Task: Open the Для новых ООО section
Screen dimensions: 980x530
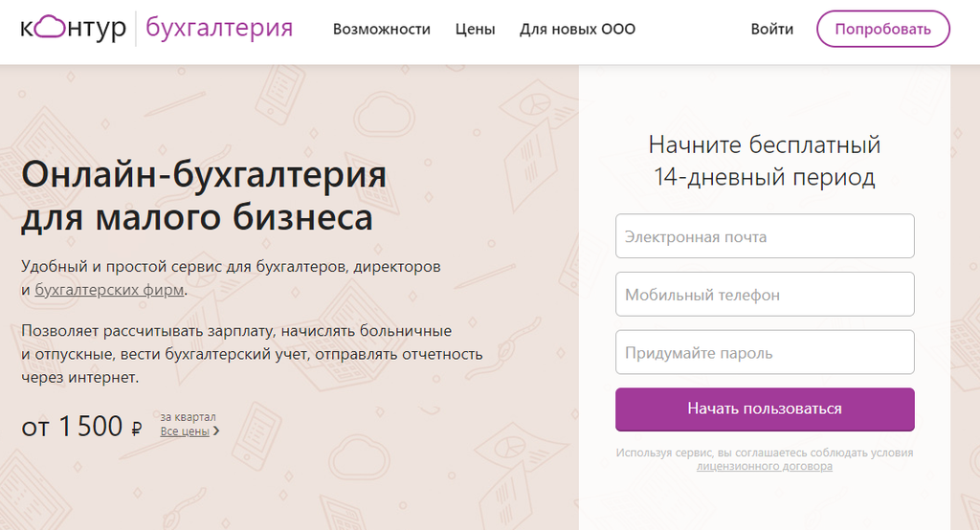Action: 577,30
